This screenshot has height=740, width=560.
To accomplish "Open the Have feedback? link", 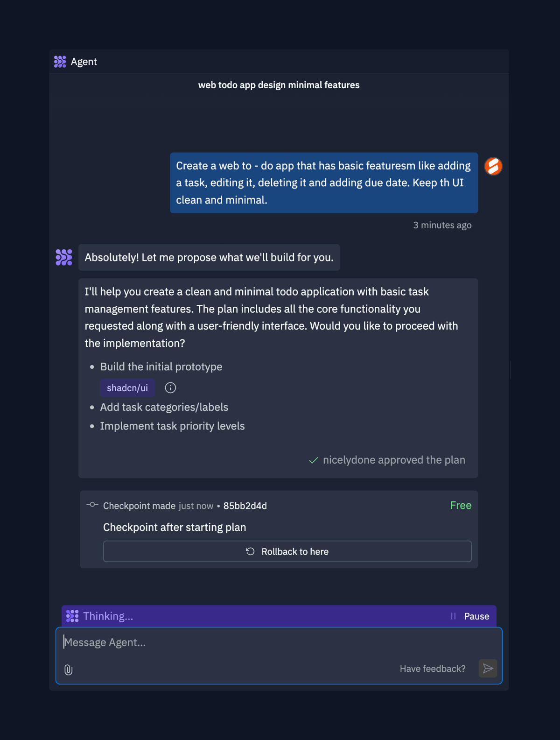I will (432, 669).
